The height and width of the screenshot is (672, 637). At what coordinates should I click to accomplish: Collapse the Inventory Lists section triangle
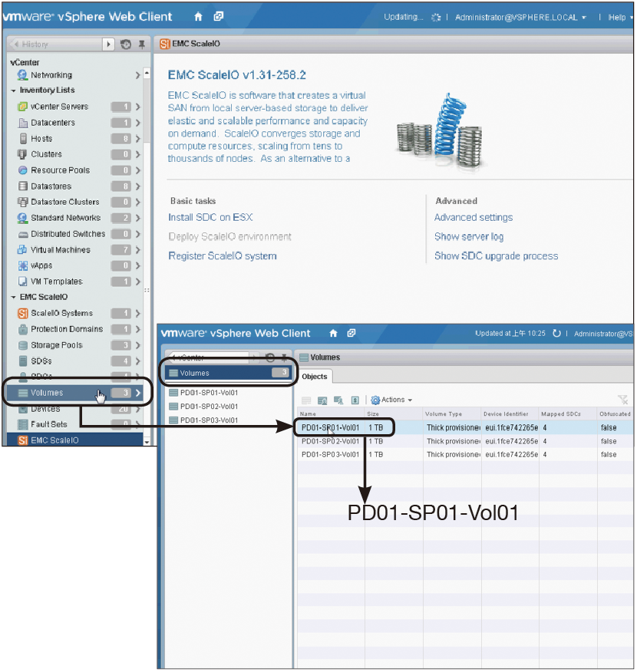[x=13, y=91]
